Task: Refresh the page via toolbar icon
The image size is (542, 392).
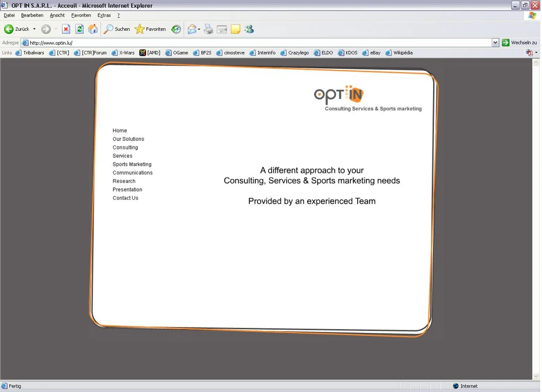Action: [x=80, y=29]
